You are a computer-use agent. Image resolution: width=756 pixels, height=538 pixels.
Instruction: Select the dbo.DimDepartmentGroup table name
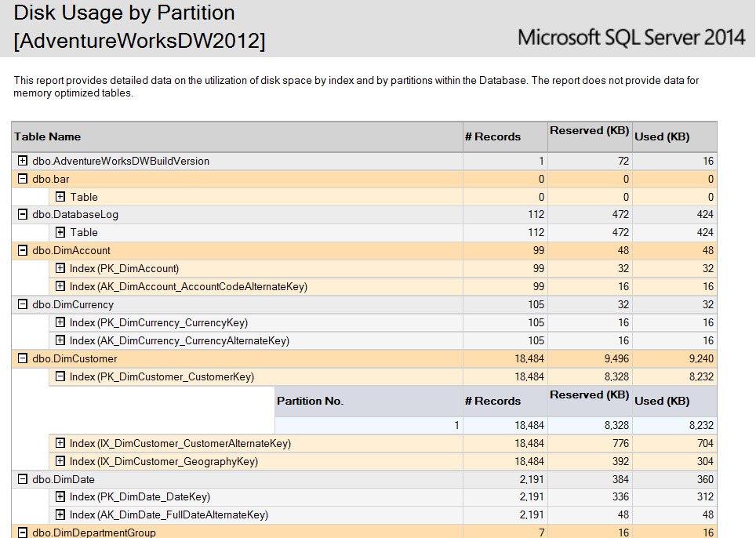94,533
